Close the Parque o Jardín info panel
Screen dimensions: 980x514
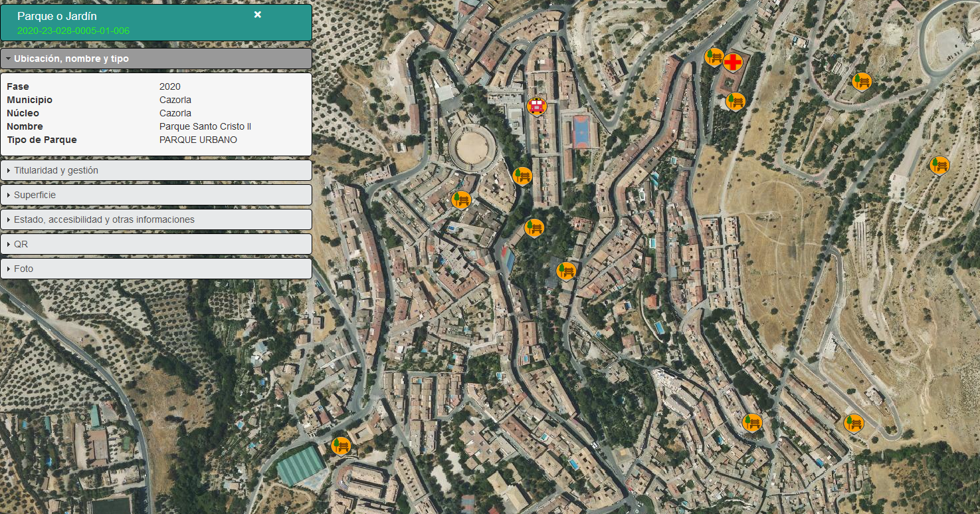pyautogui.click(x=258, y=15)
